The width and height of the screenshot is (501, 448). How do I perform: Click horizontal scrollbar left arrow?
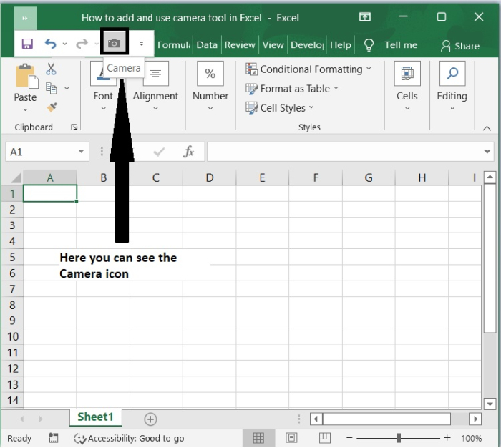(316, 419)
